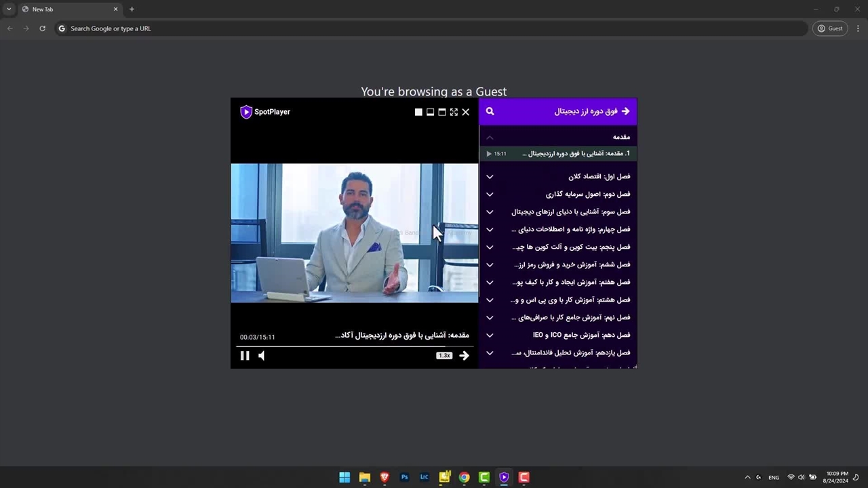Select the New Tab browser tab

[68, 9]
